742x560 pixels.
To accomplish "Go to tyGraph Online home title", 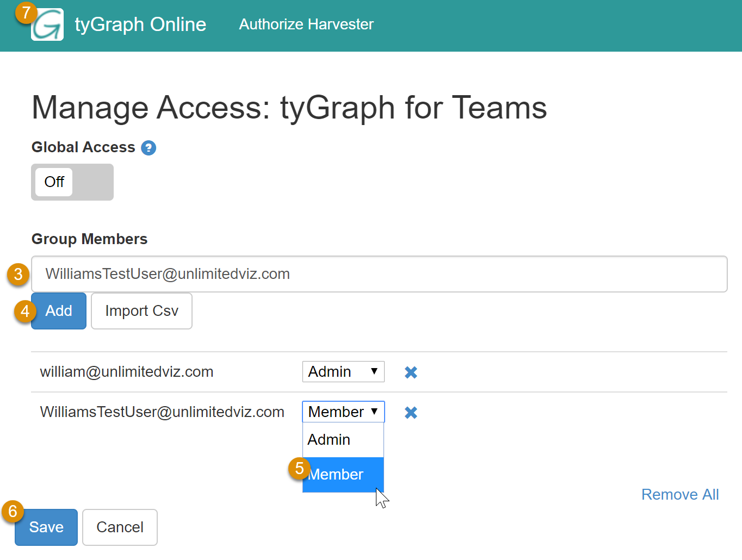I will (140, 24).
